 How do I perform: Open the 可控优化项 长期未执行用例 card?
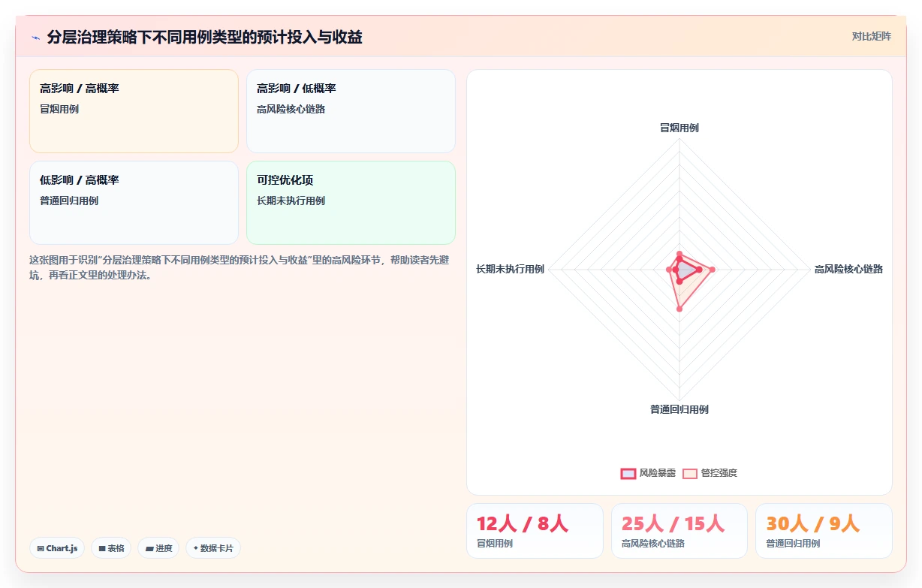coord(351,203)
